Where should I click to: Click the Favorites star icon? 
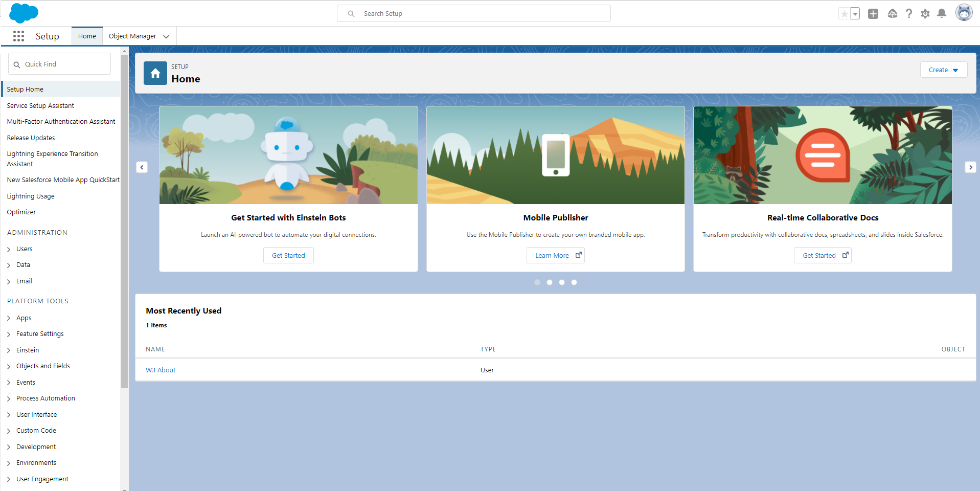[x=844, y=14]
